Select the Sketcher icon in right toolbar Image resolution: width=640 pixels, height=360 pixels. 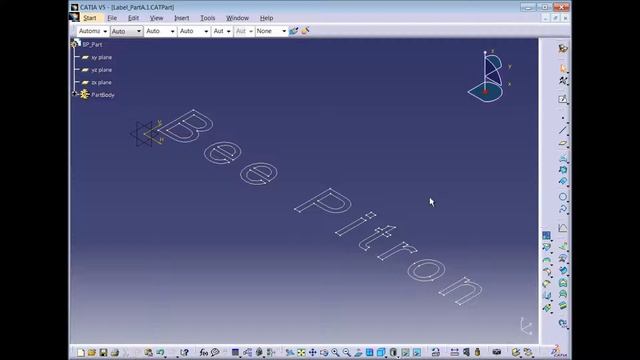tap(563, 99)
